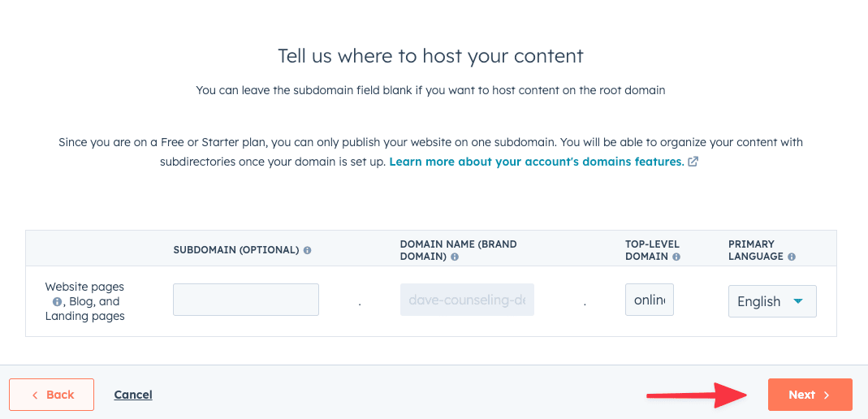Open Learn more about your account's domains features

537,162
